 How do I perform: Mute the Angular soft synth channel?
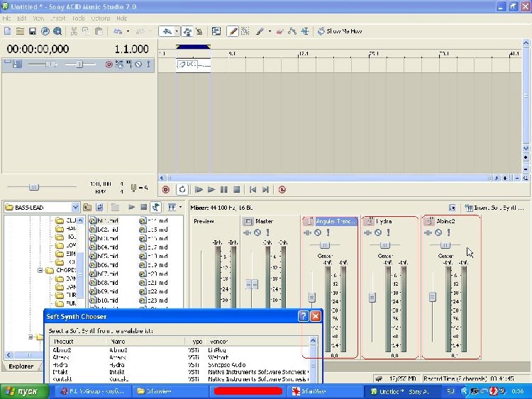(x=318, y=232)
